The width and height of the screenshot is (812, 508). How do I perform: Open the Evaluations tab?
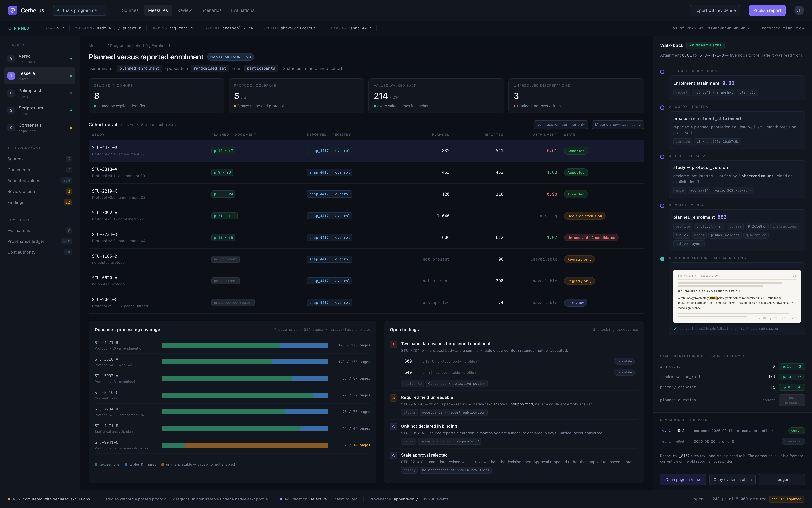pyautogui.click(x=243, y=10)
